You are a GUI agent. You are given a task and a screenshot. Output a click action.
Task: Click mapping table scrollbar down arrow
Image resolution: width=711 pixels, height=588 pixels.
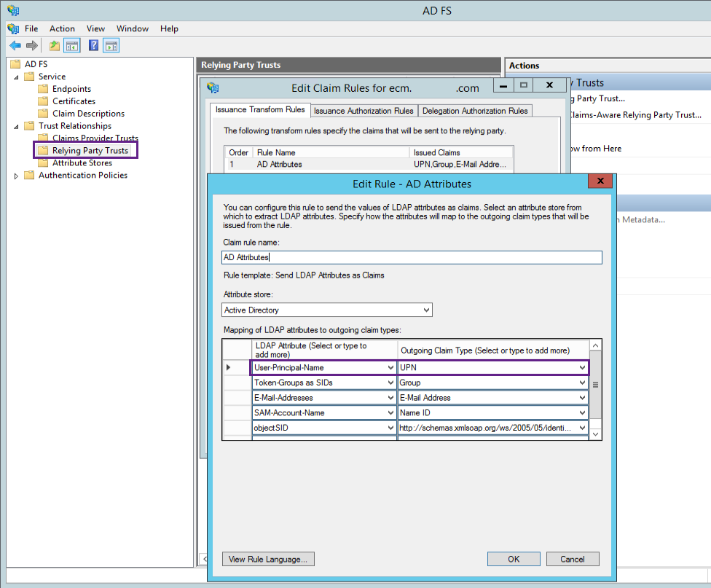point(595,434)
